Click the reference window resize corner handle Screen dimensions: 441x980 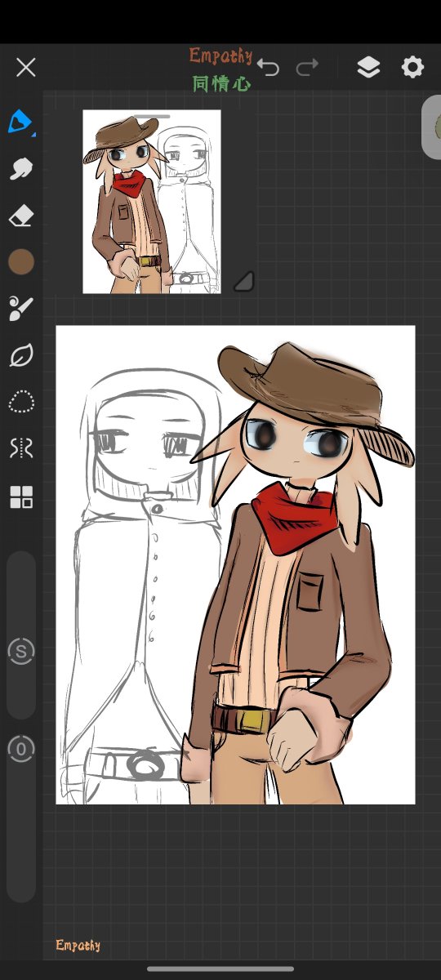[243, 282]
